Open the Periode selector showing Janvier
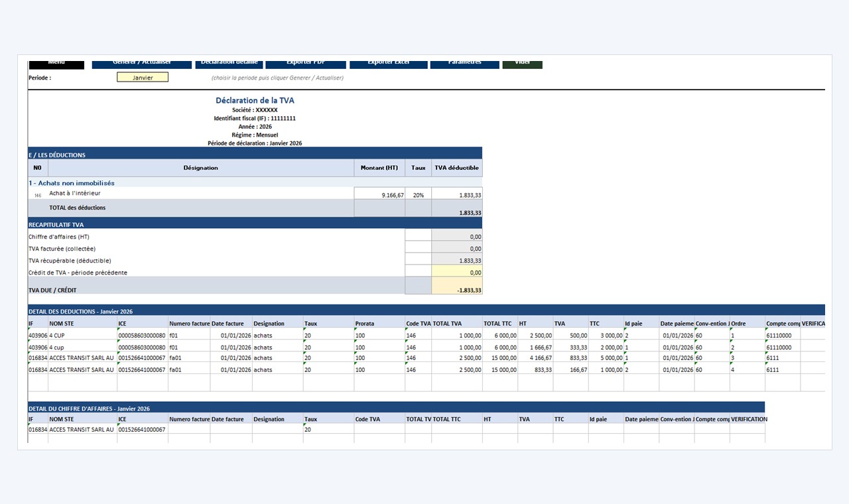 [x=143, y=78]
